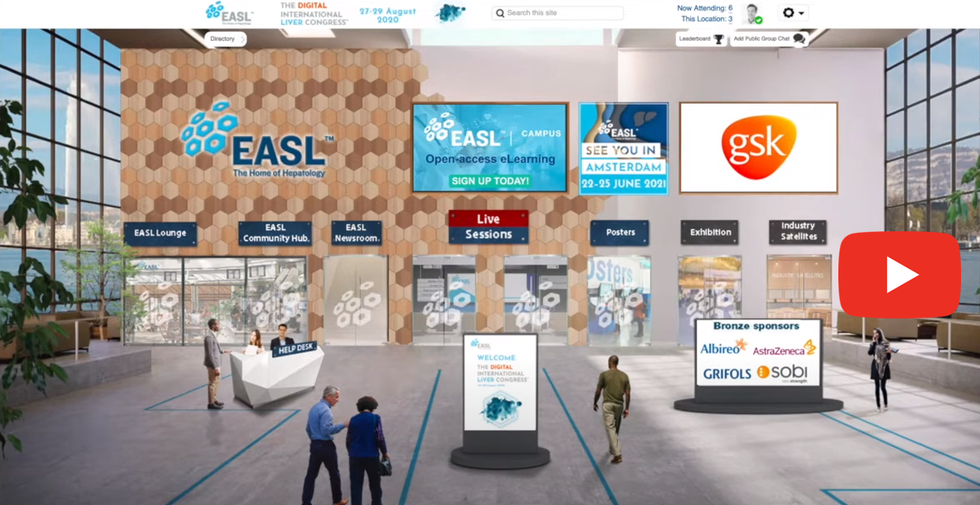
Task: Click the Albireo sponsor logo
Action: 724,347
